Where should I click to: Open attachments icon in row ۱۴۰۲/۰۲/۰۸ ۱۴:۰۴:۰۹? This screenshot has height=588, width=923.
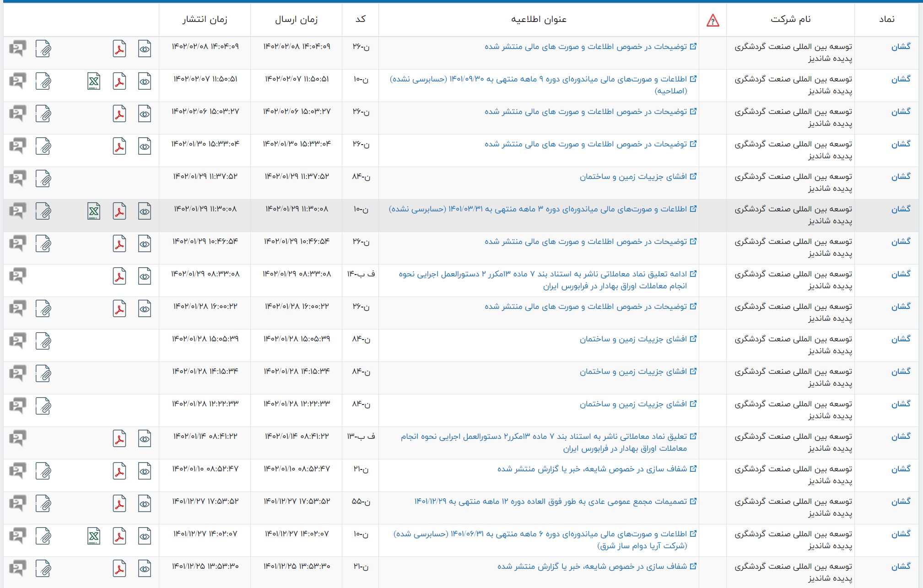tap(43, 49)
